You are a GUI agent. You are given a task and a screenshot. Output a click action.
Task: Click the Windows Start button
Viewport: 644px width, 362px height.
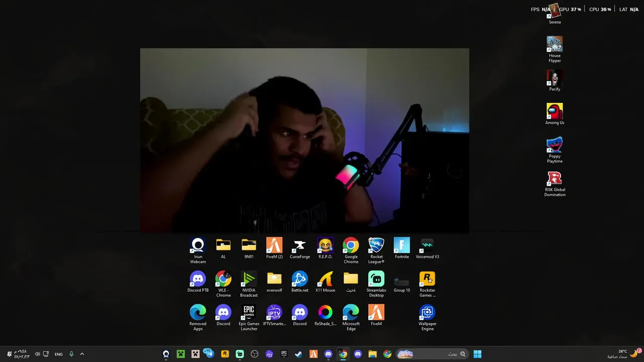coord(477,354)
